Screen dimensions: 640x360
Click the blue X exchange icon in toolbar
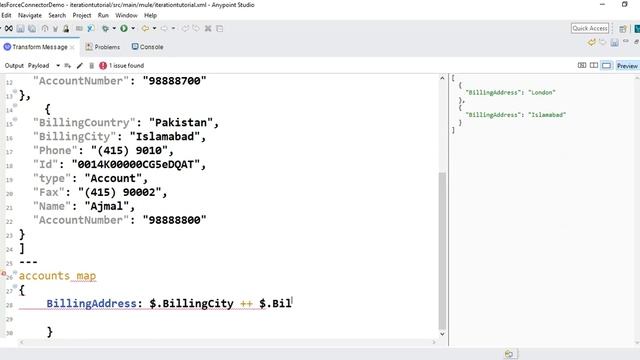[91, 29]
